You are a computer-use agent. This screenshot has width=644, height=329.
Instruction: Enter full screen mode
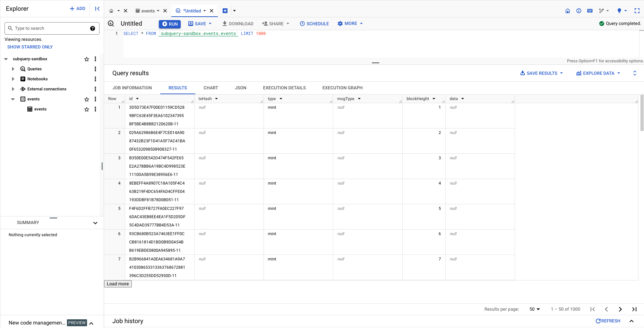coord(637,11)
